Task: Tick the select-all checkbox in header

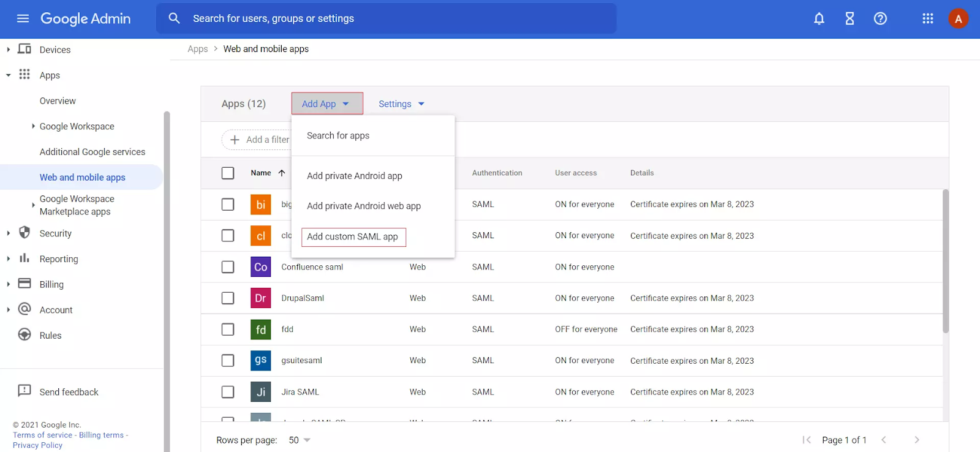Action: click(228, 173)
